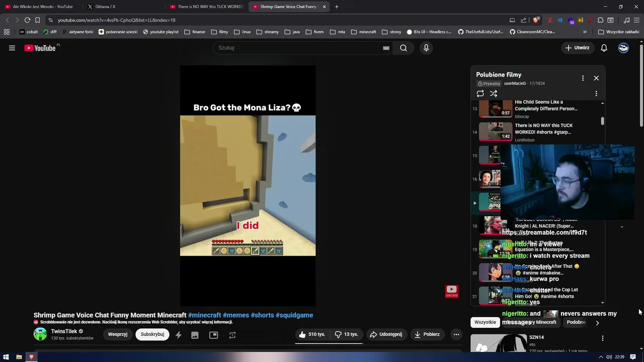Click the image screenshot icon under video
Screen dimensions: 644x362
tap(195, 335)
